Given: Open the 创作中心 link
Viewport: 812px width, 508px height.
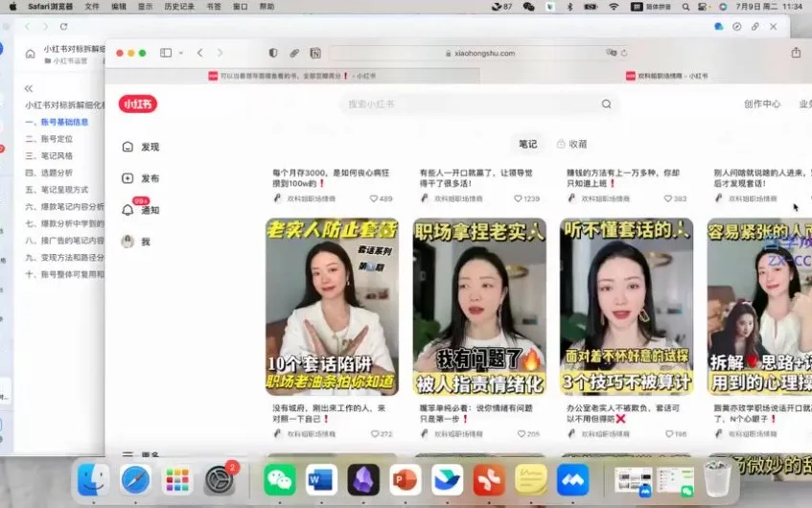Looking at the screenshot, I should tap(761, 104).
